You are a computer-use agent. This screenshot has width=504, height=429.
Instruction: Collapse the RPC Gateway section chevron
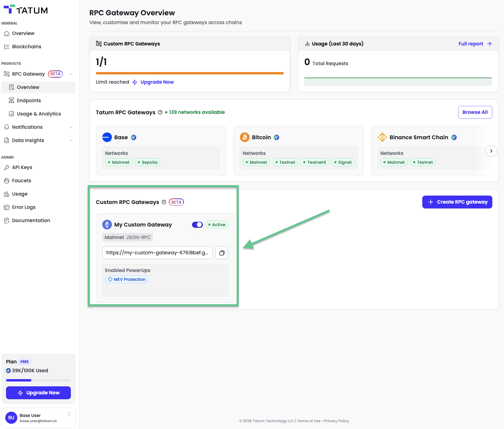point(71,74)
